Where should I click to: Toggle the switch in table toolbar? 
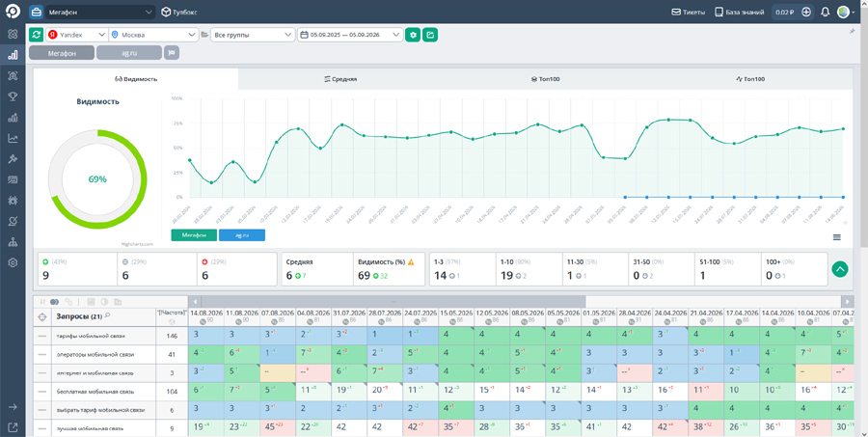[x=54, y=302]
